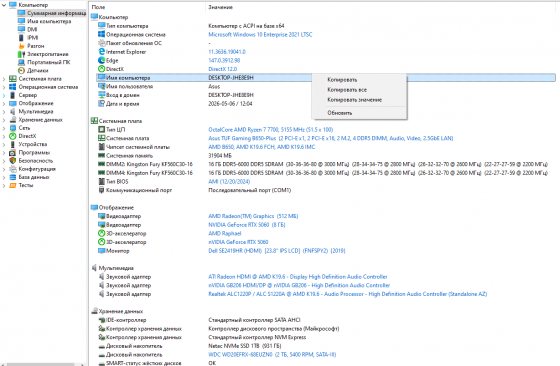The image size is (560, 366).
Task: Open the WDC WD20EFRX drive link
Action: point(272,355)
